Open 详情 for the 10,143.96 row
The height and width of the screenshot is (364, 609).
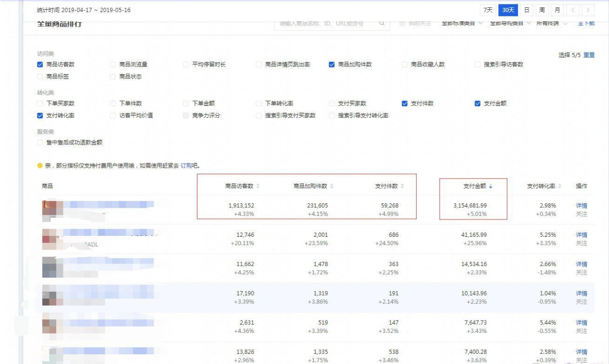pos(581,294)
